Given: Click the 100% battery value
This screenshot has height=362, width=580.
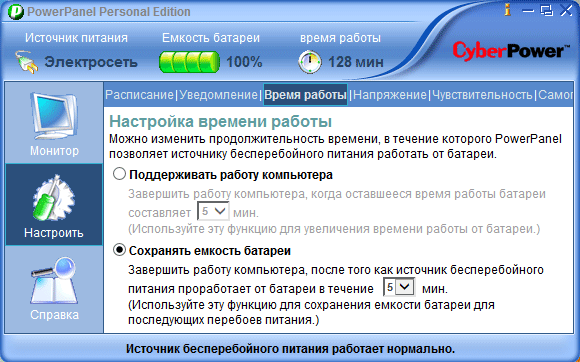Looking at the screenshot, I should click(x=244, y=62).
